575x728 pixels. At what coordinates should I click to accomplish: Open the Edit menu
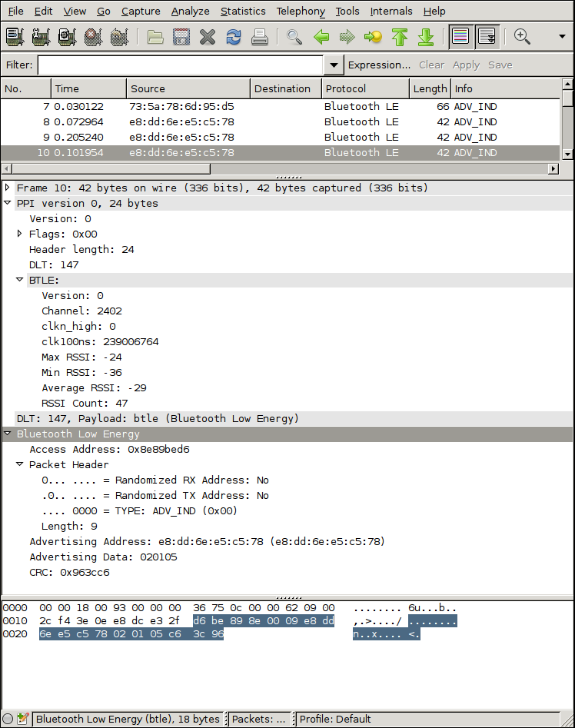pyautogui.click(x=44, y=11)
